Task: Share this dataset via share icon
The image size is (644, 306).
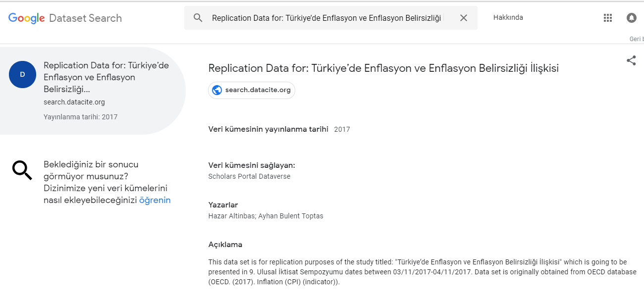Action: 631,61
